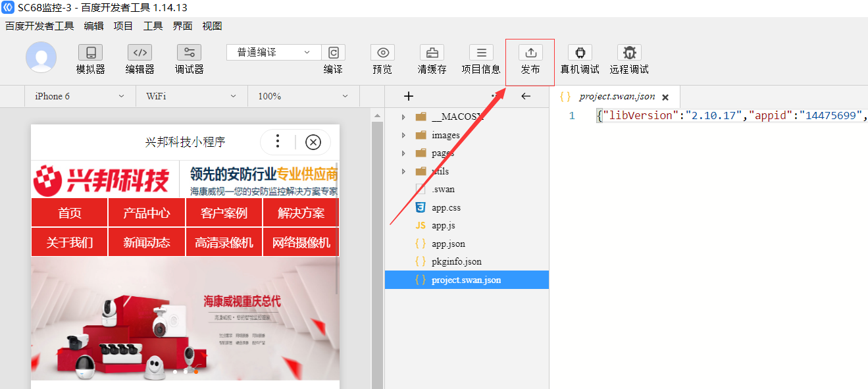Toggle the 编辑器 editor panel
Screen dimensions: 868x389
point(140,53)
